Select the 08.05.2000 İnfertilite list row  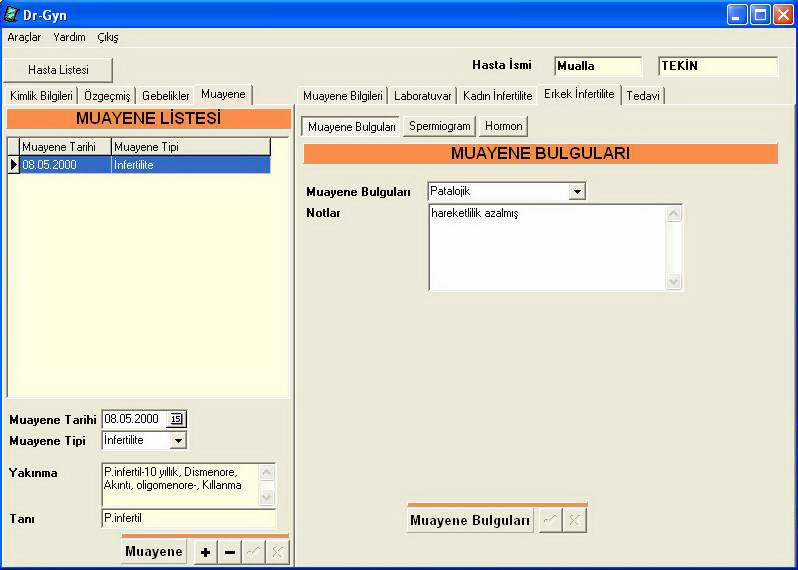140,165
